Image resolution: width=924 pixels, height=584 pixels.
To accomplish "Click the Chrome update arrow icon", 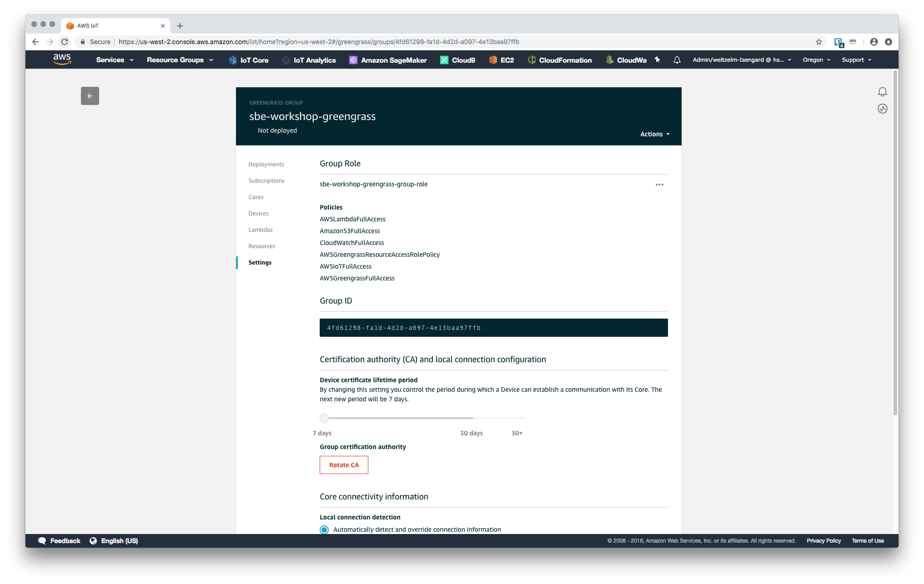I will [x=889, y=42].
